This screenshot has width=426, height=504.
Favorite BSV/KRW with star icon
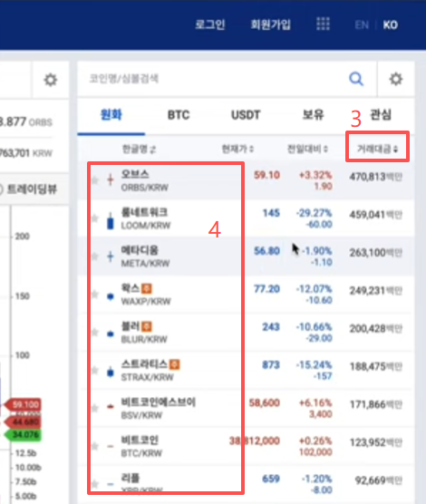pyautogui.click(x=94, y=408)
